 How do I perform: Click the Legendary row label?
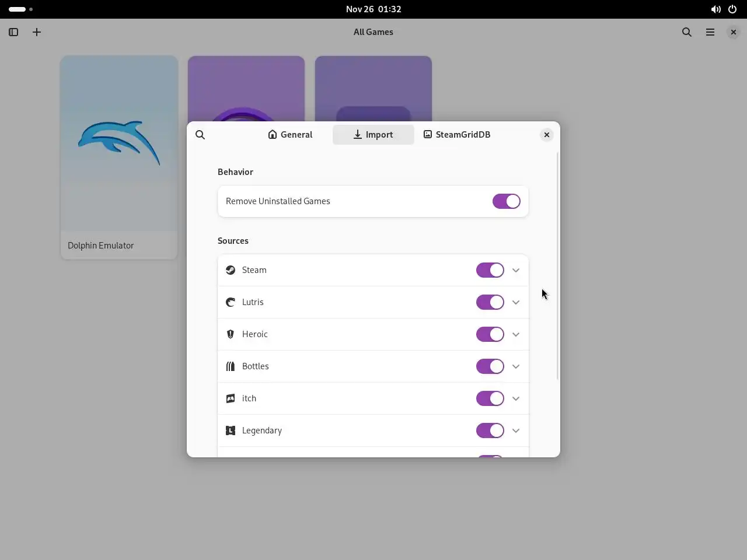(x=262, y=430)
